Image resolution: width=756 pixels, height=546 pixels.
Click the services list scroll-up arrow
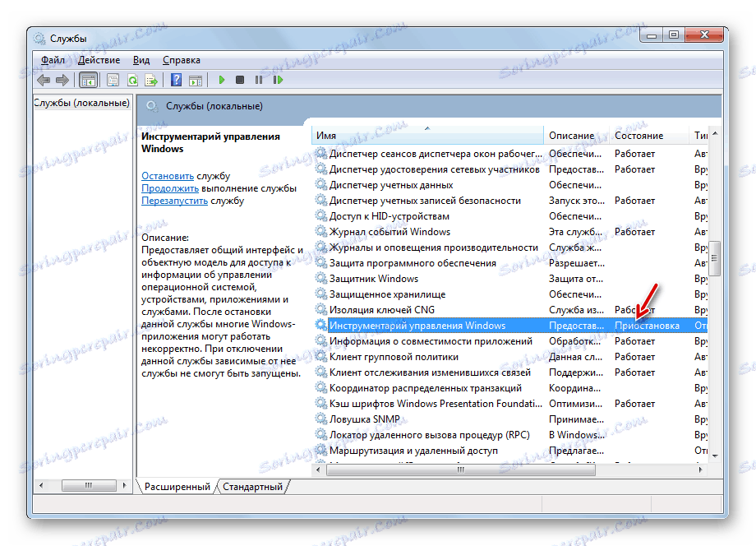coord(715,133)
